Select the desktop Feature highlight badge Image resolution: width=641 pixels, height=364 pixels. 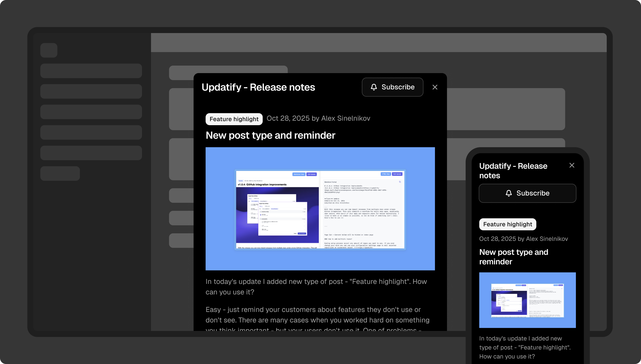click(x=234, y=119)
